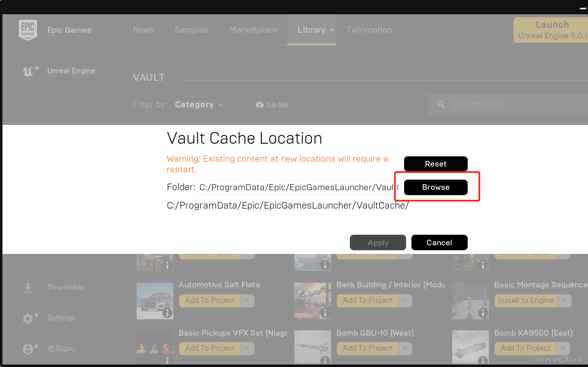Viewport: 588px width, 367px height.
Task: Click the cloud storage 5.8 GiB icon
Action: (x=260, y=105)
